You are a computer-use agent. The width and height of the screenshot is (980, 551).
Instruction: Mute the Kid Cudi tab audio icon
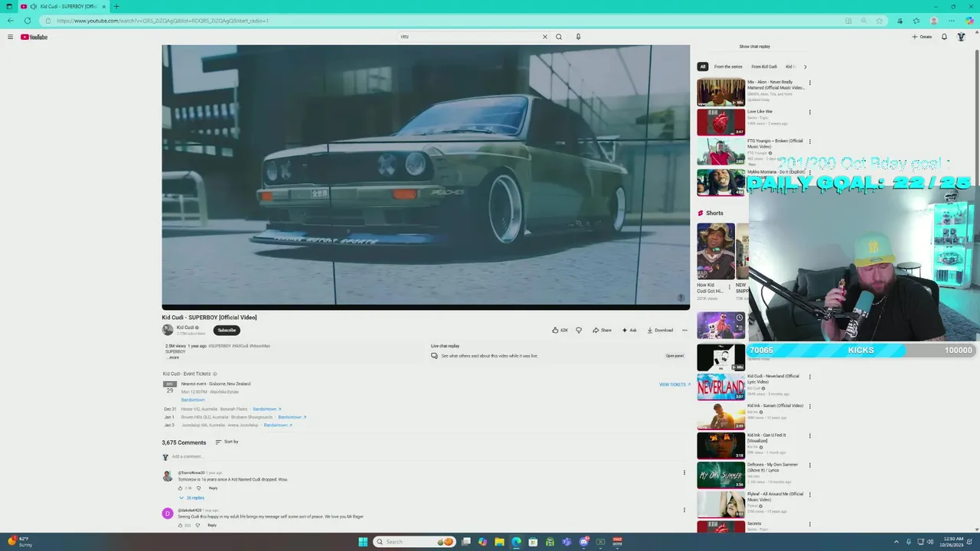[x=34, y=6]
